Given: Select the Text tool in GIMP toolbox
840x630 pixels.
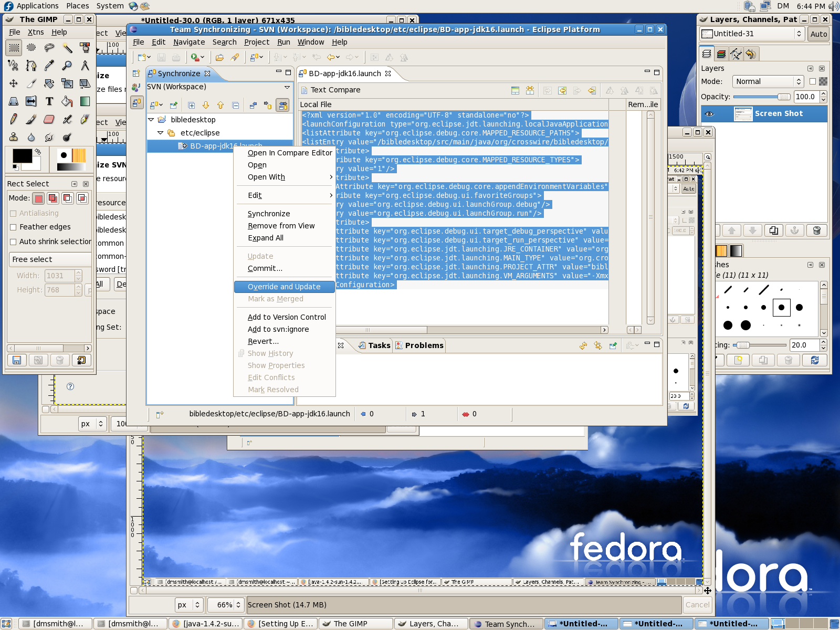Looking at the screenshot, I should [x=49, y=101].
